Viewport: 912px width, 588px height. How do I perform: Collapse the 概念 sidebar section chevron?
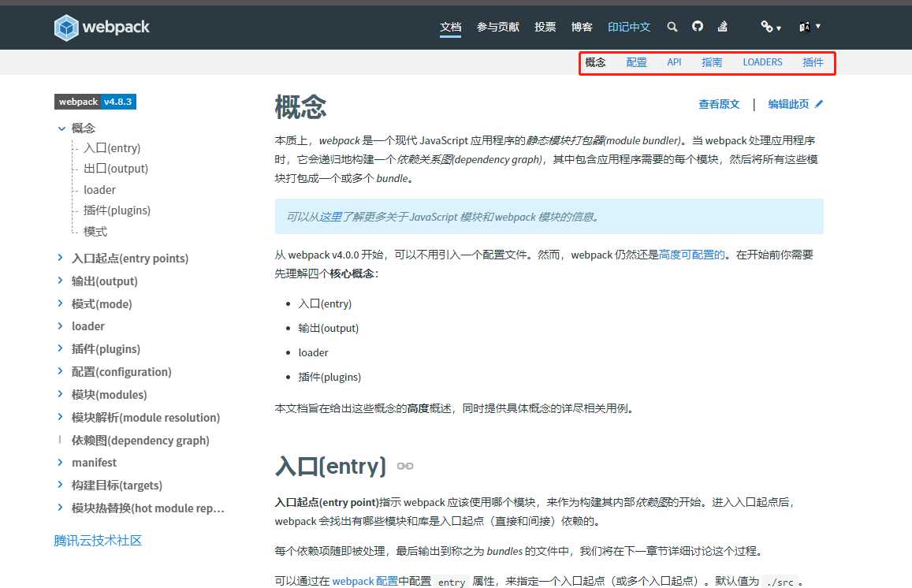[x=61, y=128]
